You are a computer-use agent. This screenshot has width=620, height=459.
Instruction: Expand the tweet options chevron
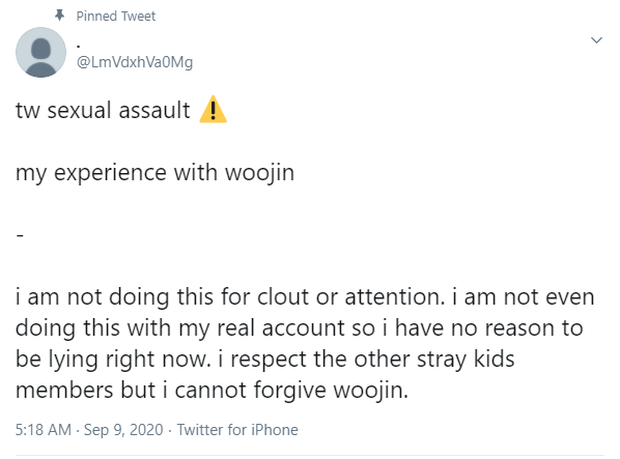point(597,41)
